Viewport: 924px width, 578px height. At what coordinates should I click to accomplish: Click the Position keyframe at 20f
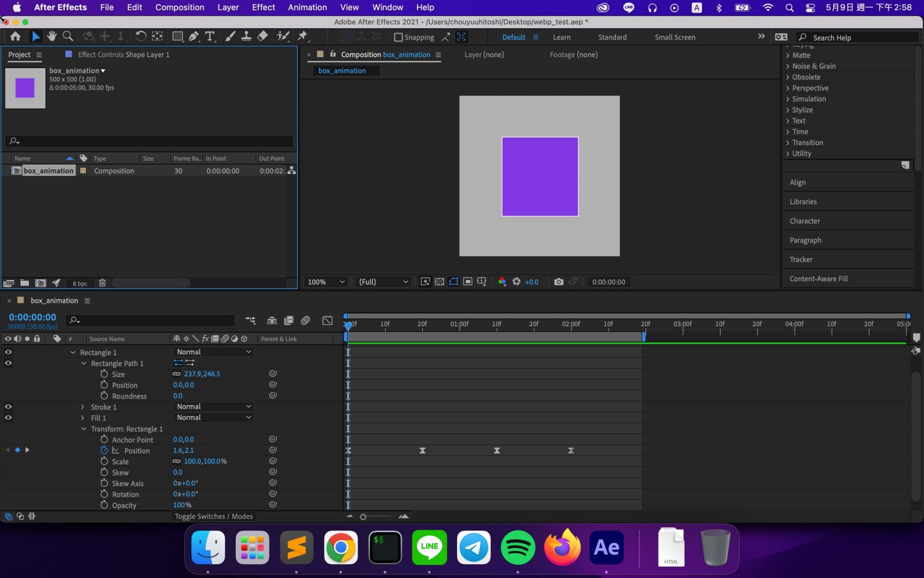[422, 450]
